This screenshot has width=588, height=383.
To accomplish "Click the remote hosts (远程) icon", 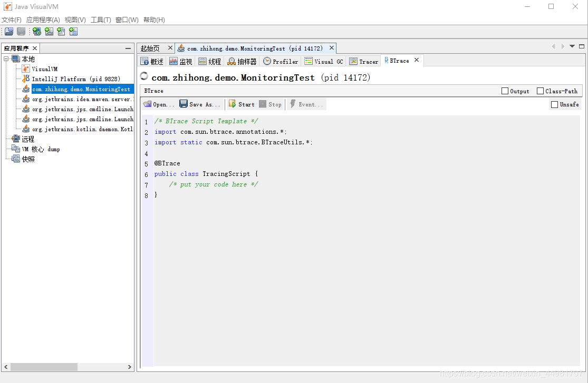I will point(16,139).
